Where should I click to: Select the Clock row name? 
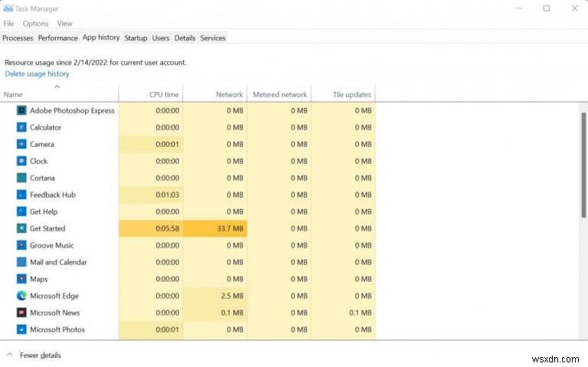(x=38, y=161)
